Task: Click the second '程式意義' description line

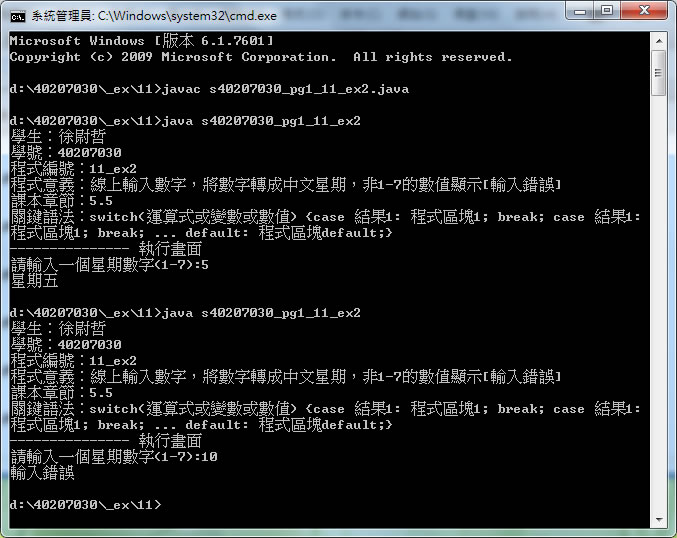Action: point(286,377)
